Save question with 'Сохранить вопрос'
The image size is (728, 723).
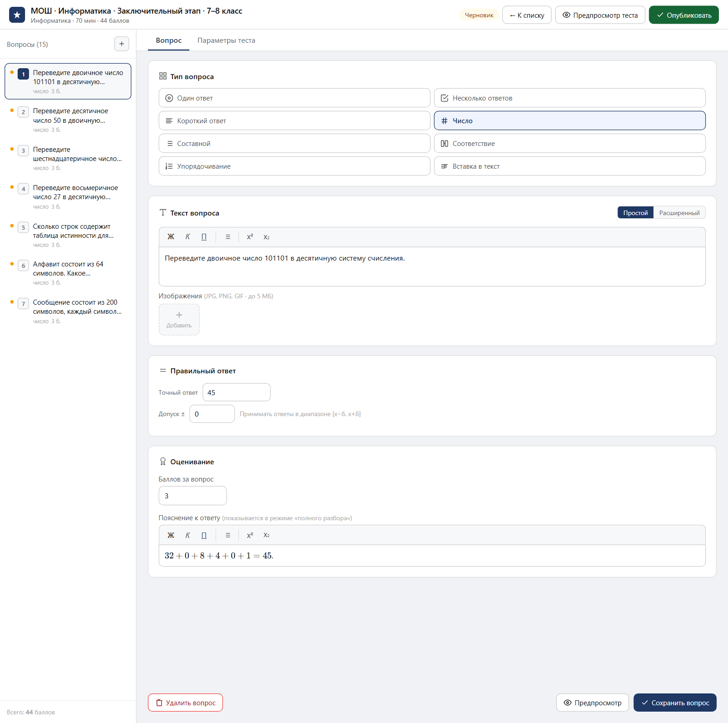[x=675, y=703]
